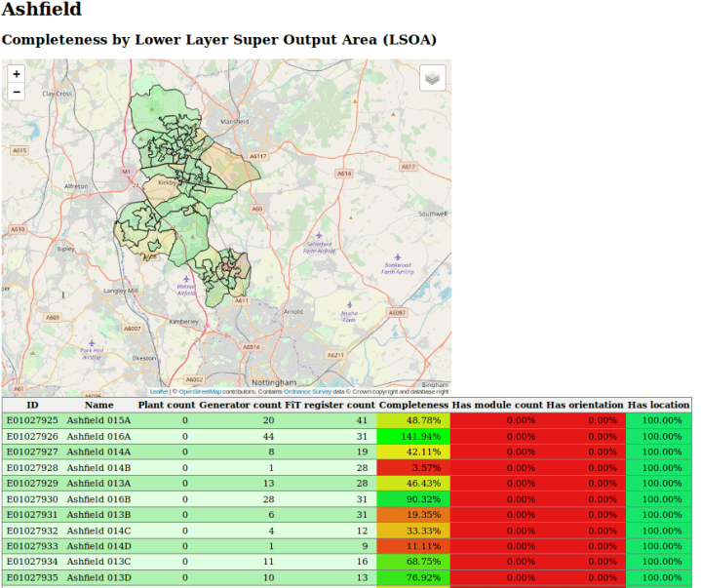
Task: Click the name Ashfield 013D
Action: [98, 577]
